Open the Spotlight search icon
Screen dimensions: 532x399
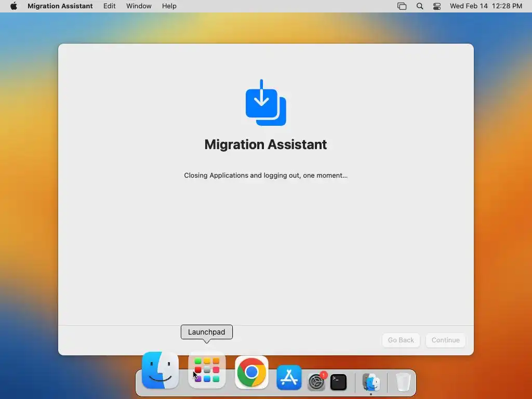(420, 6)
